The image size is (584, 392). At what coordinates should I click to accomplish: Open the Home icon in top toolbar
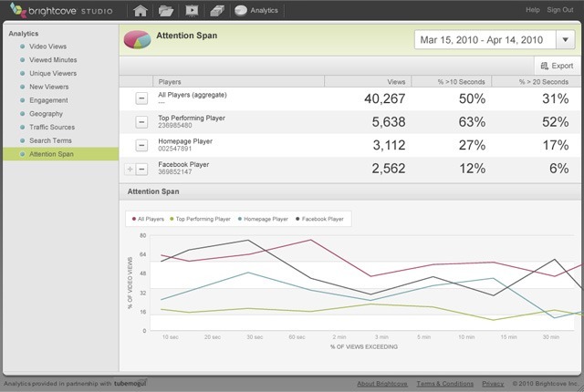coord(141,10)
